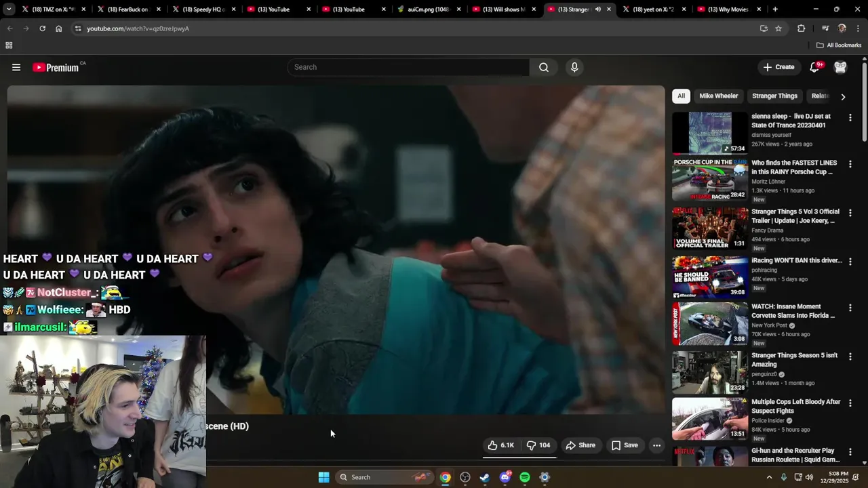Select the Mike Wheeler filter chip
Screen dimensions: 868x488
pos(718,96)
